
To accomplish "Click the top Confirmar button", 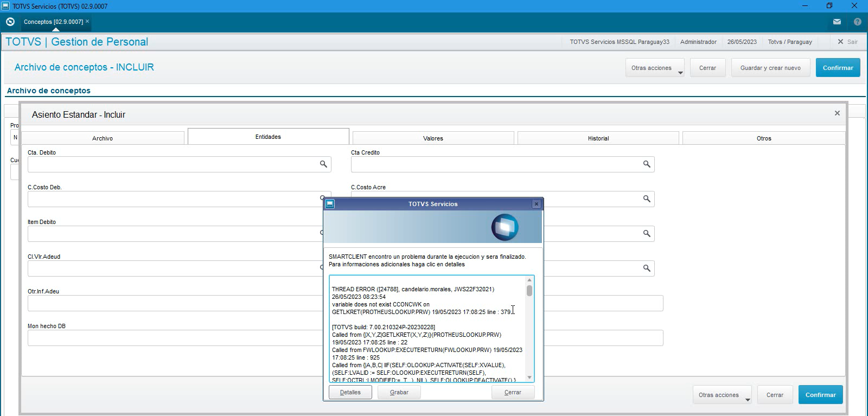I will tap(838, 68).
